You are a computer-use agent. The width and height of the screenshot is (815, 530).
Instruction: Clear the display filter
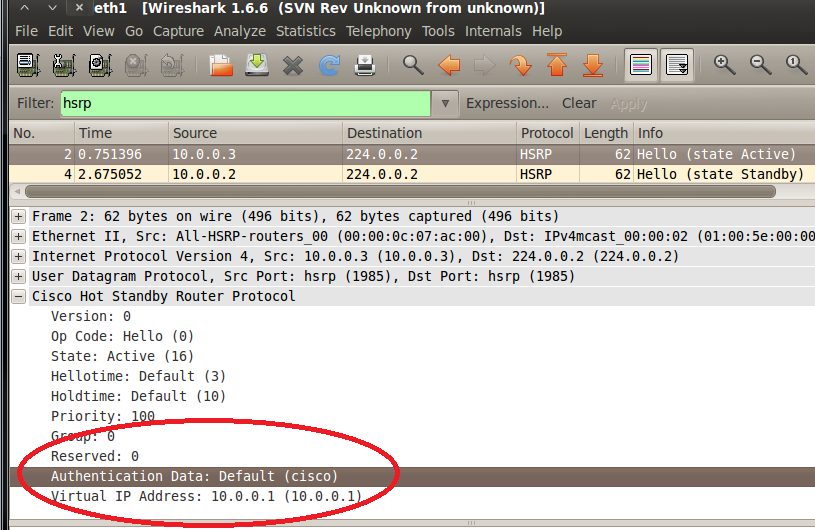click(x=579, y=103)
